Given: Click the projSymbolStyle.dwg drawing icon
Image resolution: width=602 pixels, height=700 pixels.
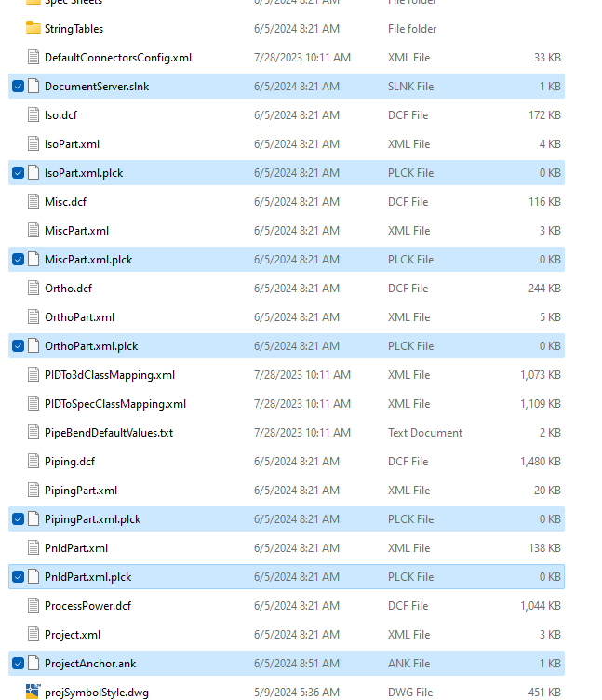Looking at the screenshot, I should (33, 692).
